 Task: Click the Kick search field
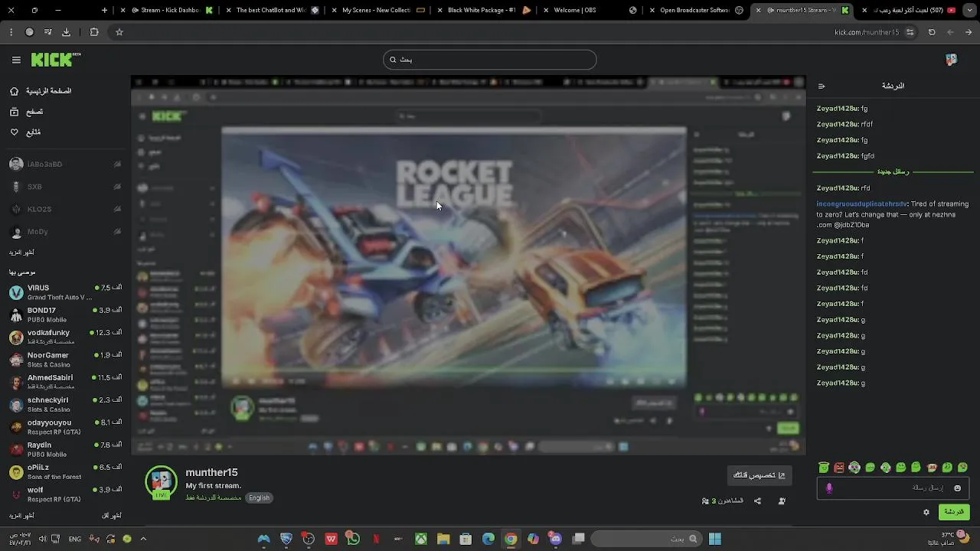coord(490,60)
